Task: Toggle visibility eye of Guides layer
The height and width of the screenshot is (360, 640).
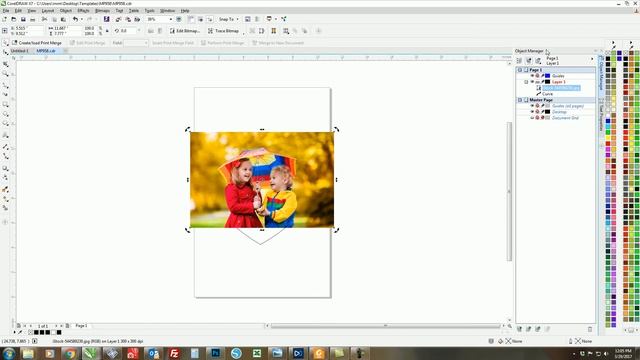Action: pyautogui.click(x=532, y=76)
